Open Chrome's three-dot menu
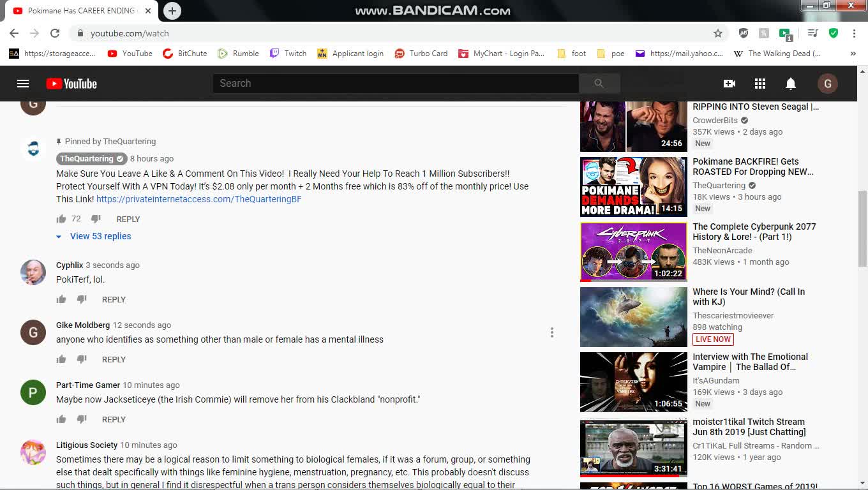 854,33
